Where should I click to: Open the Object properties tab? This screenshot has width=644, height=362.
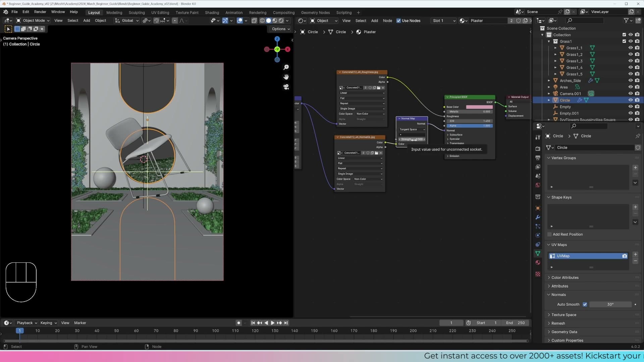point(538,208)
